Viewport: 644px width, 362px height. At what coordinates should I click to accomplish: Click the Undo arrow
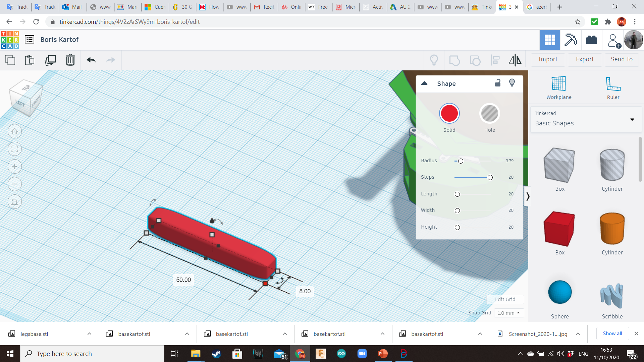pos(91,60)
